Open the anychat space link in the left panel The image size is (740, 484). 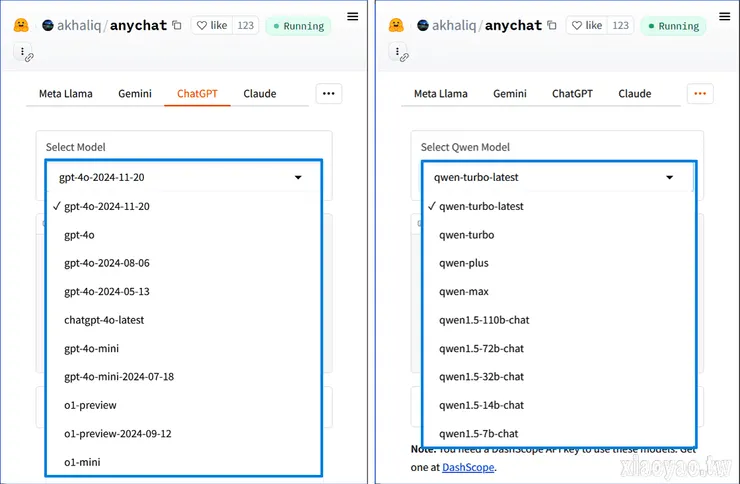pyautogui.click(x=138, y=25)
